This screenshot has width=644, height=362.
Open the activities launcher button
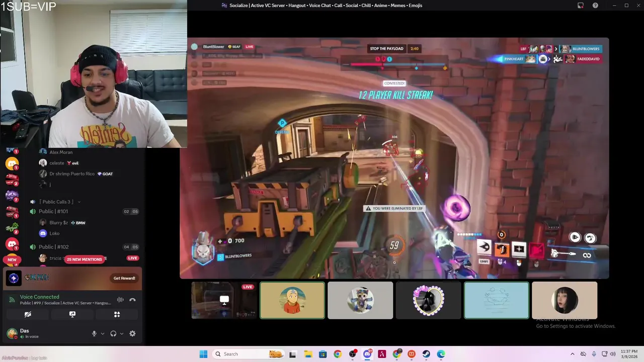(x=117, y=314)
